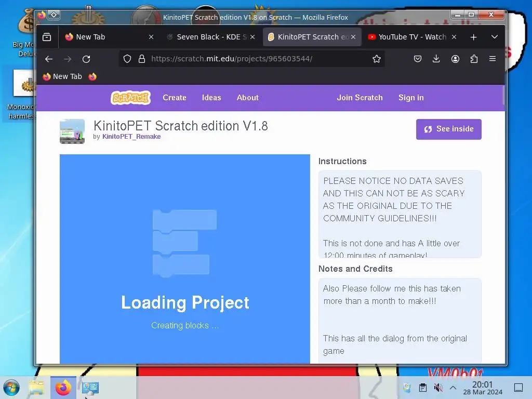The image size is (532, 399).
Task: Open the Monoxide harmless desktop icon
Action: (x=22, y=95)
